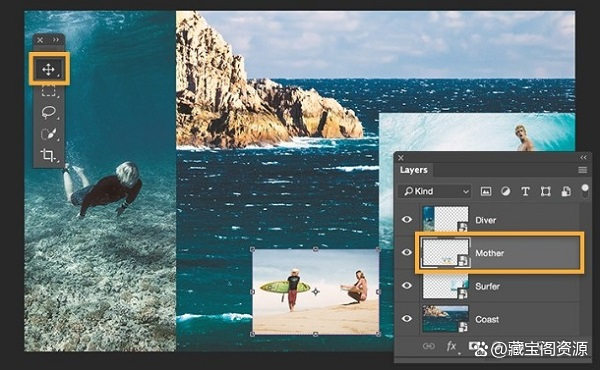Filter layers by shape icon
This screenshot has height=370, width=600.
(x=546, y=191)
